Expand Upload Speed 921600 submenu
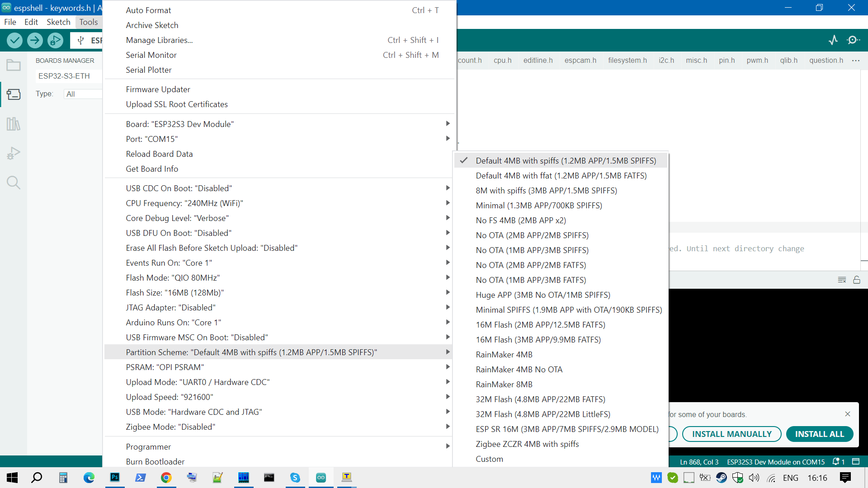Image resolution: width=868 pixels, height=488 pixels. click(x=279, y=397)
